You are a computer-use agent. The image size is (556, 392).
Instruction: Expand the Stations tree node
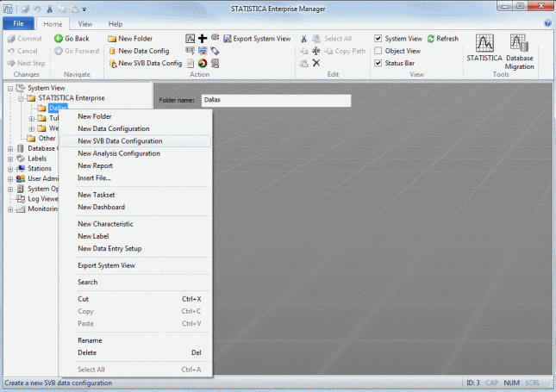(x=10, y=169)
